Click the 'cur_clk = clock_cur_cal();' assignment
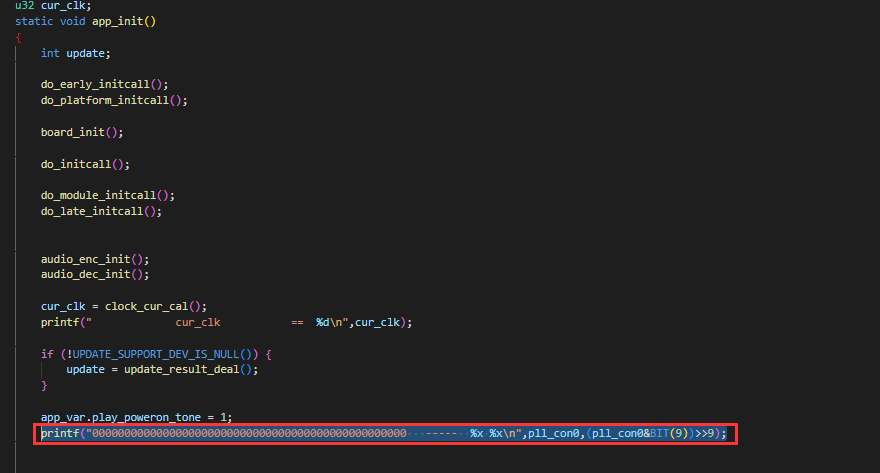 (123, 306)
